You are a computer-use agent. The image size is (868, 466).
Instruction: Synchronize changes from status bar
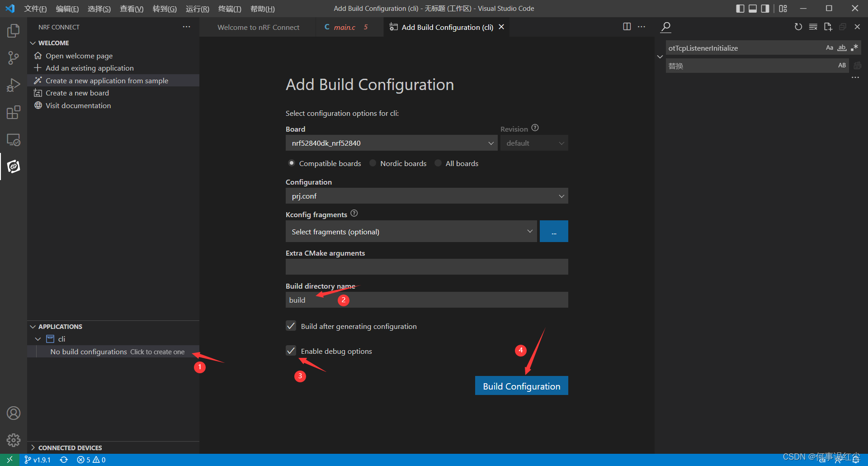[64, 460]
